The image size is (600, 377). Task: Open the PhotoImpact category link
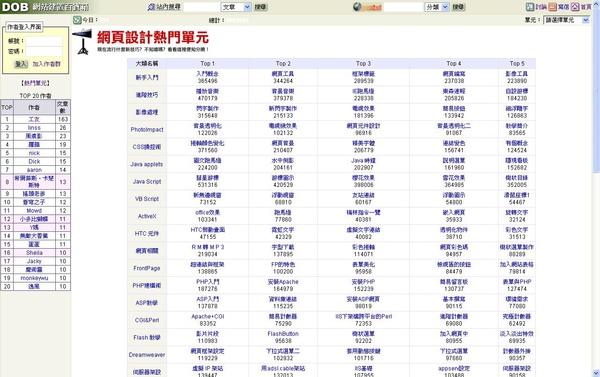pos(147,129)
